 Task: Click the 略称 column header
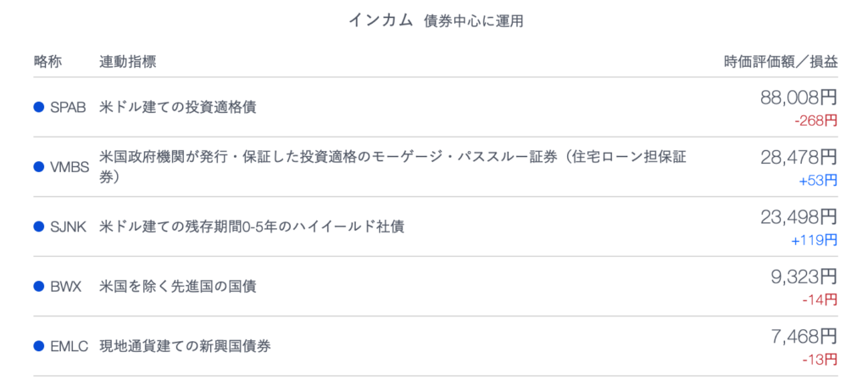pos(47,61)
